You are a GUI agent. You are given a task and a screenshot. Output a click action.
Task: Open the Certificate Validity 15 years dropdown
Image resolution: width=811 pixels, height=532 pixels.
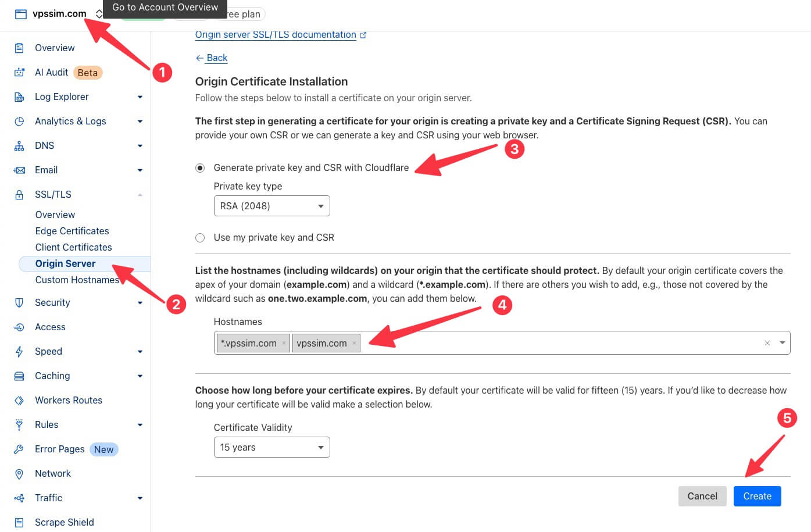pos(271,447)
